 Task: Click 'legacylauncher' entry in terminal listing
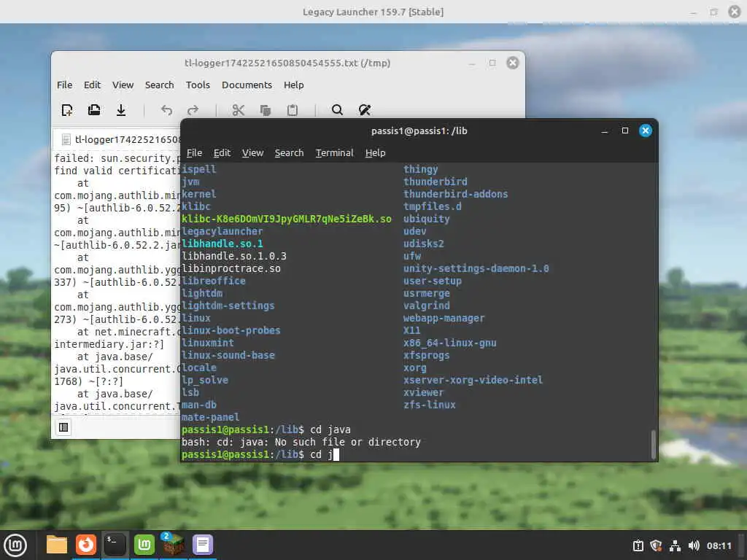222,231
